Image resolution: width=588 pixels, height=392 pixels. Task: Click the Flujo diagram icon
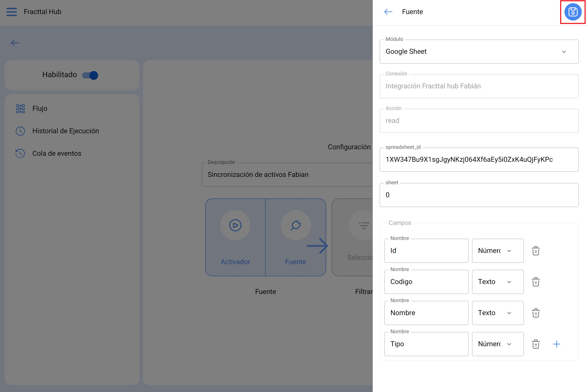tap(20, 109)
